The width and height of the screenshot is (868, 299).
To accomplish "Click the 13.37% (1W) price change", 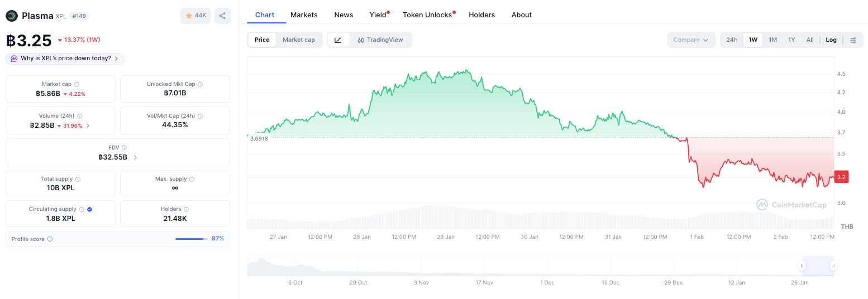I will [79, 40].
